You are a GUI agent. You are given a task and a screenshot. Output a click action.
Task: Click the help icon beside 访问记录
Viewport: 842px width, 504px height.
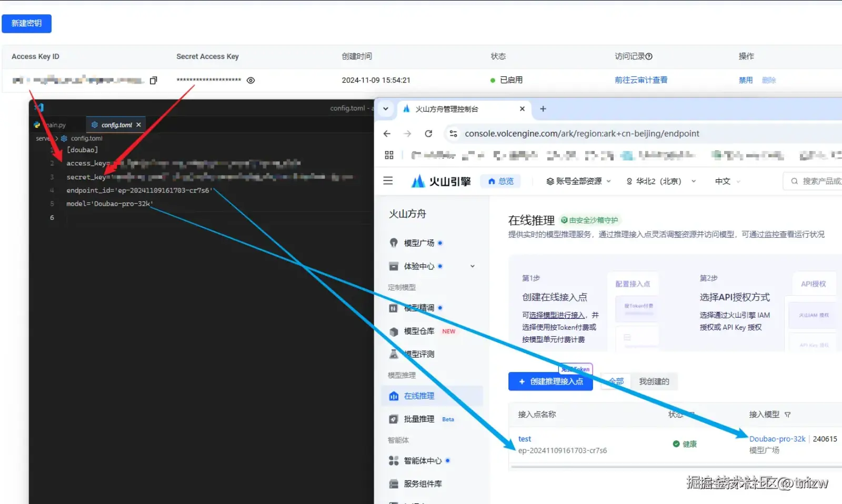(649, 56)
